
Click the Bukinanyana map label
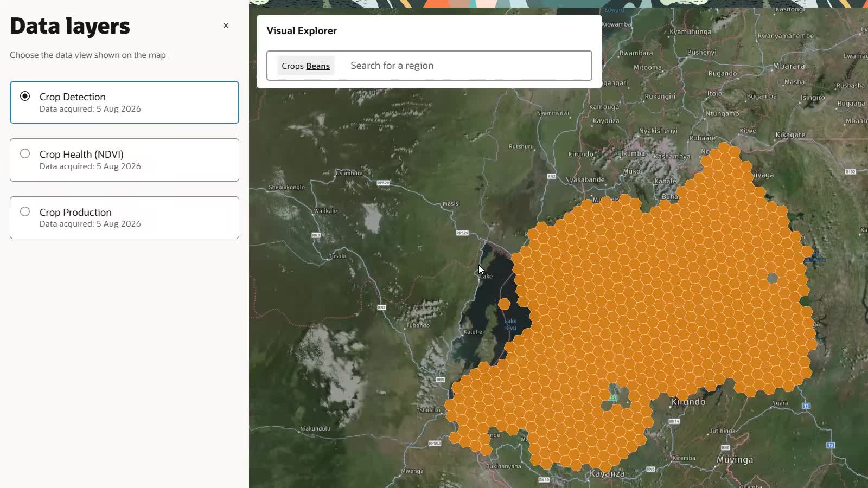tap(503, 466)
